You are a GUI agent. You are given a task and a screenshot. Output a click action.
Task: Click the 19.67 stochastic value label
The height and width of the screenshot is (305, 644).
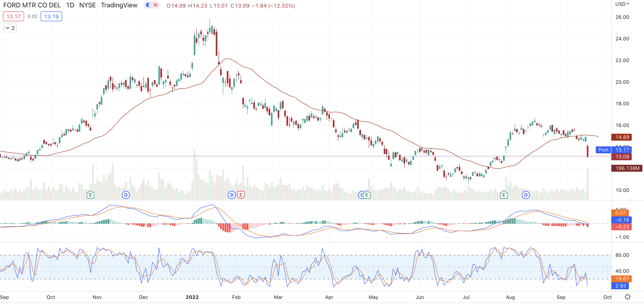coord(622,279)
